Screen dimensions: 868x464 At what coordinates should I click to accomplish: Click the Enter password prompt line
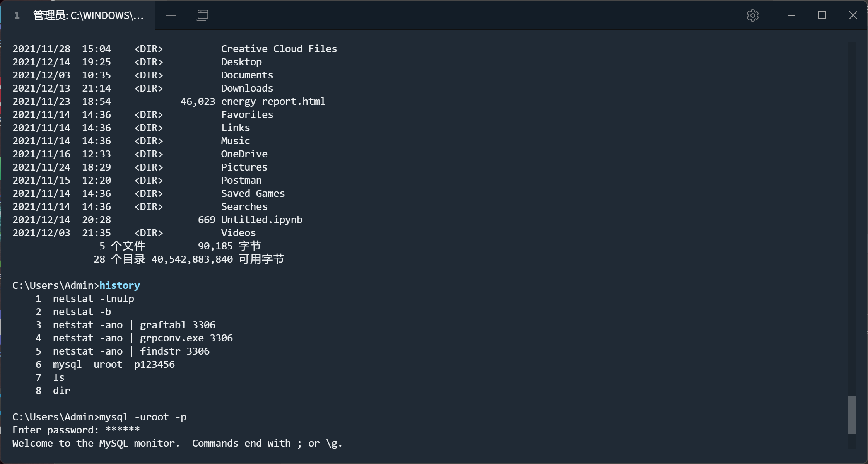coord(76,430)
